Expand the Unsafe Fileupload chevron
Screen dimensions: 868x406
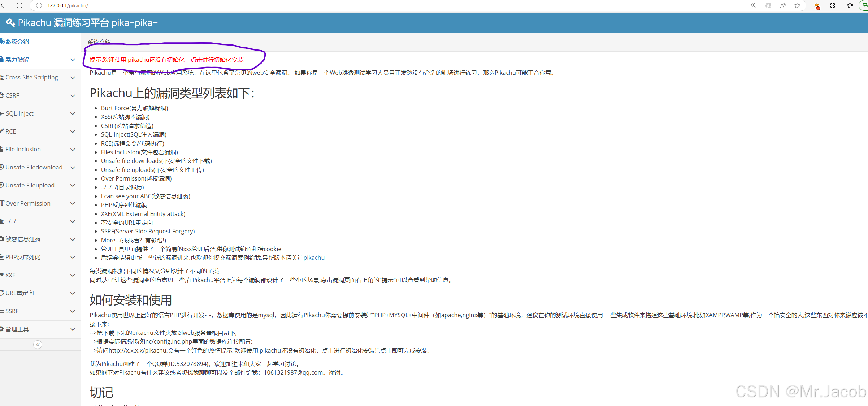pyautogui.click(x=73, y=186)
